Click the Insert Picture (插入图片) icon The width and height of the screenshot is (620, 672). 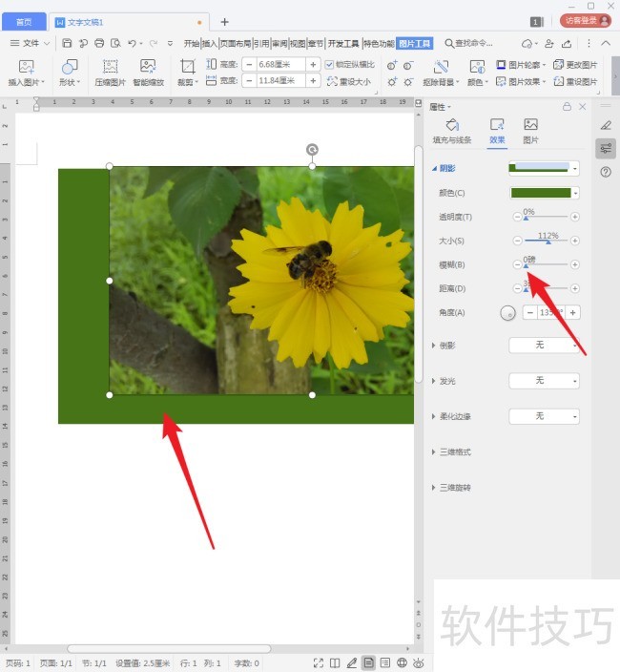(26, 67)
